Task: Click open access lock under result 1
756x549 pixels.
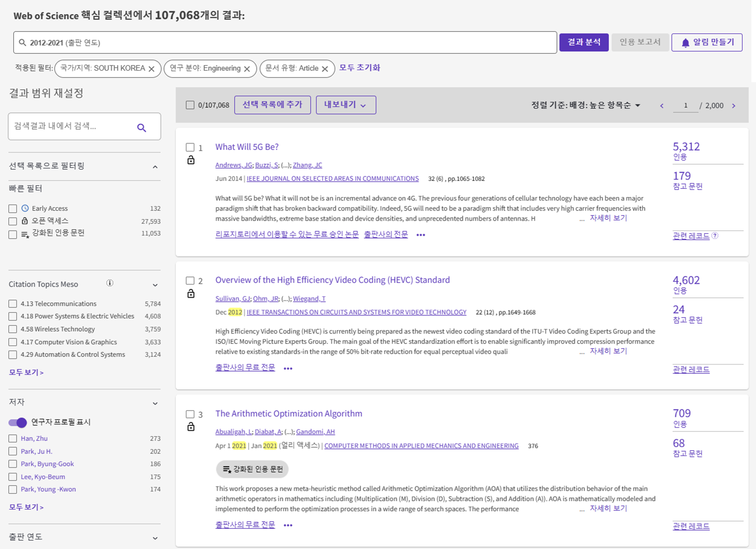Action: 191,160
